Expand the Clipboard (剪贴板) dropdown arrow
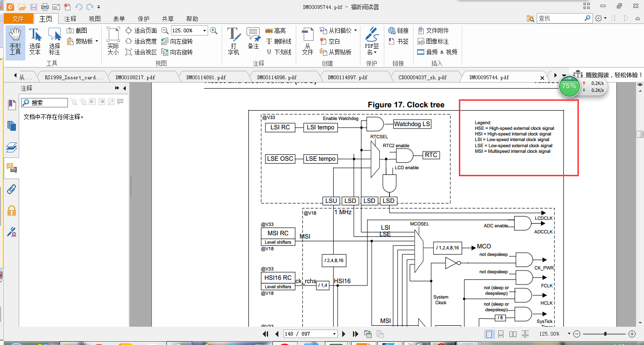The height and width of the screenshot is (345, 644). point(97,41)
